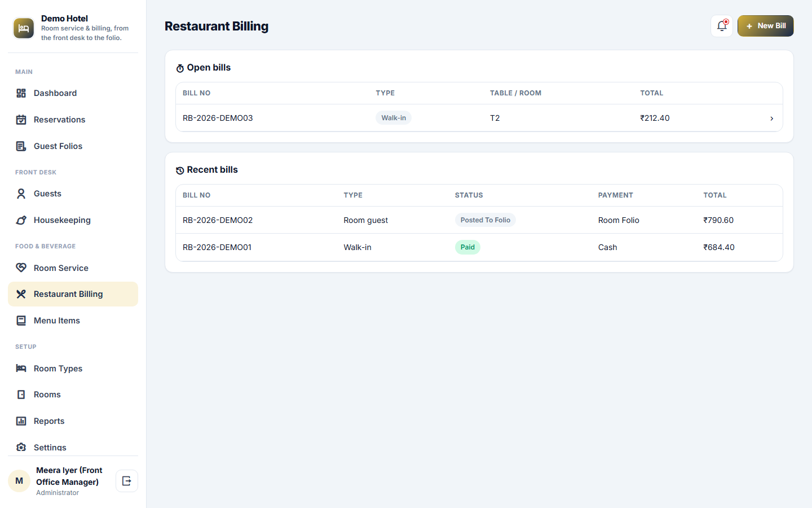Click the Room Folio payment cell

pos(619,220)
